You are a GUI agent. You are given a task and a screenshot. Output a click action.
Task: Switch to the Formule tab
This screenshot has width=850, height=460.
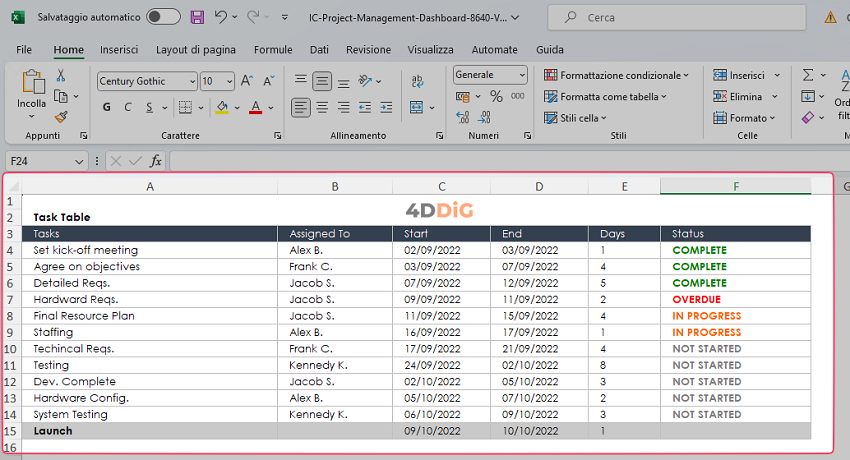click(x=273, y=50)
